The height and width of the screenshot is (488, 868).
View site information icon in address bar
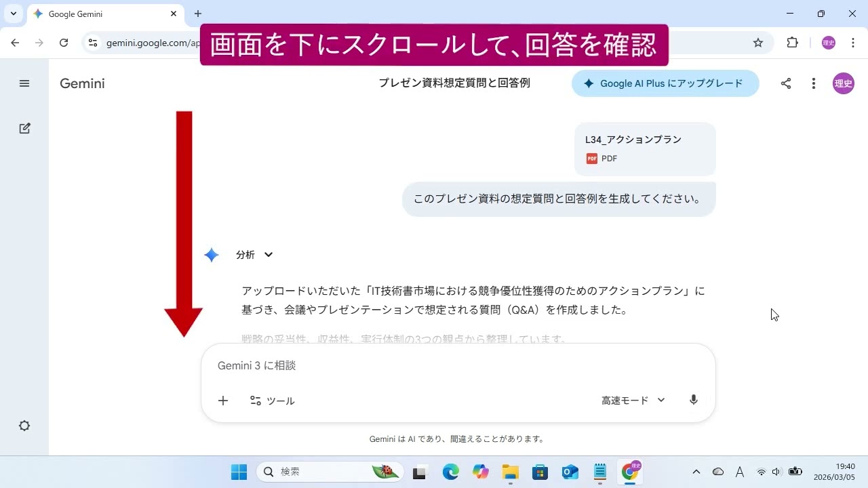pyautogui.click(x=93, y=43)
